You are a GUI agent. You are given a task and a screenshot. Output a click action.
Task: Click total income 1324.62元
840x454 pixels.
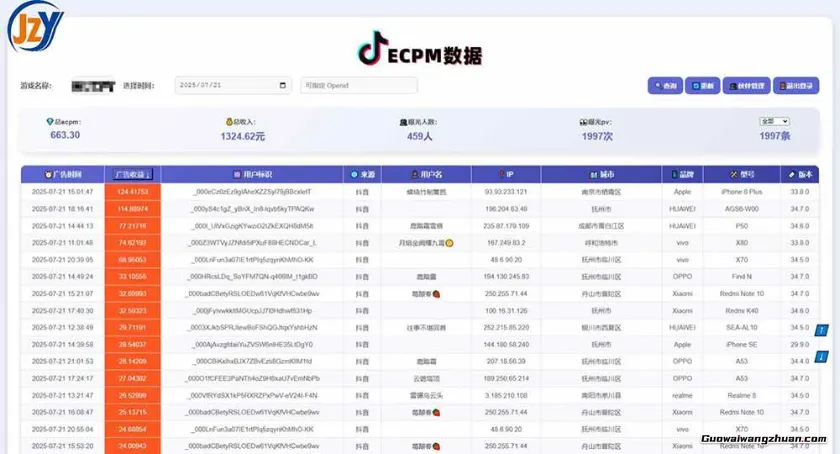pyautogui.click(x=243, y=136)
